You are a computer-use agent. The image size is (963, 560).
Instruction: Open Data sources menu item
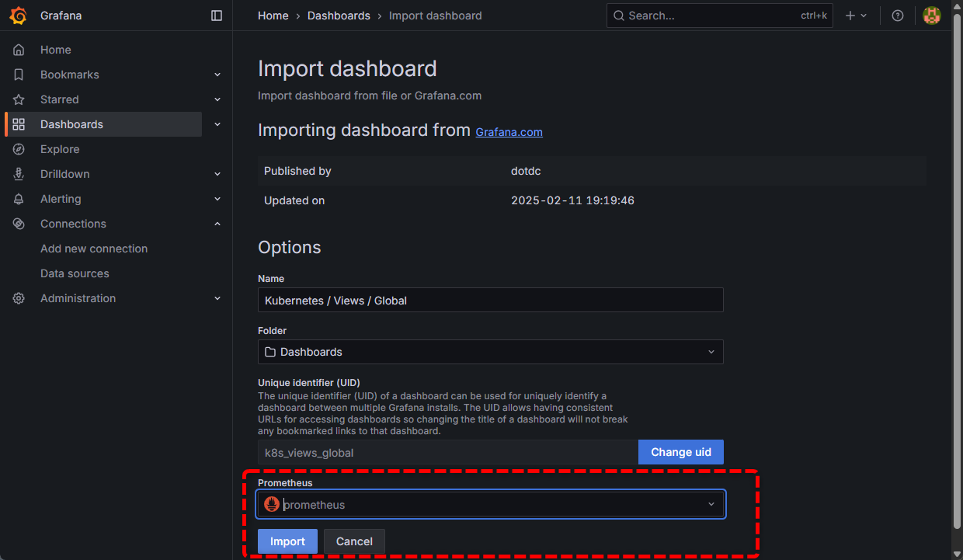75,273
